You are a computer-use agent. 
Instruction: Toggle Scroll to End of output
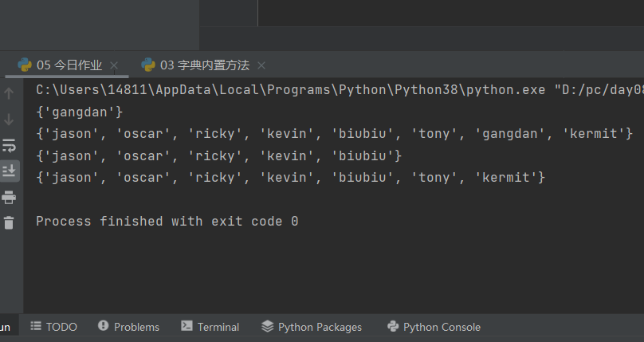[9, 171]
